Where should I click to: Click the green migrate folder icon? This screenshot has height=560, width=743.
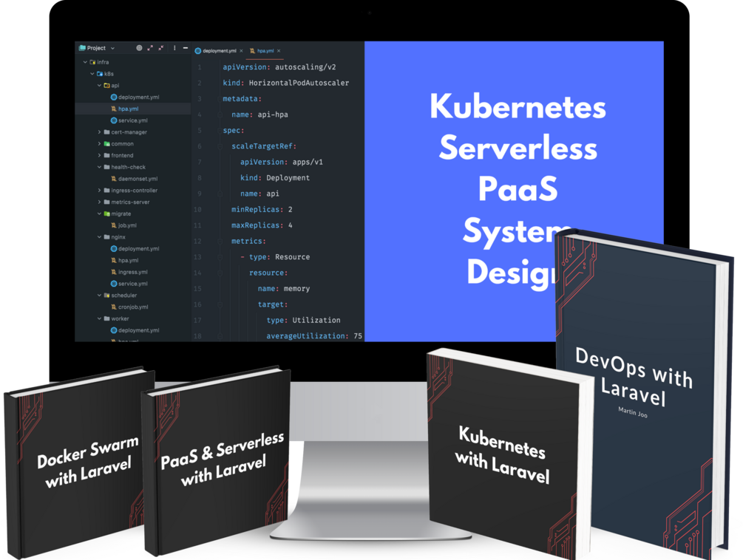[x=107, y=214]
